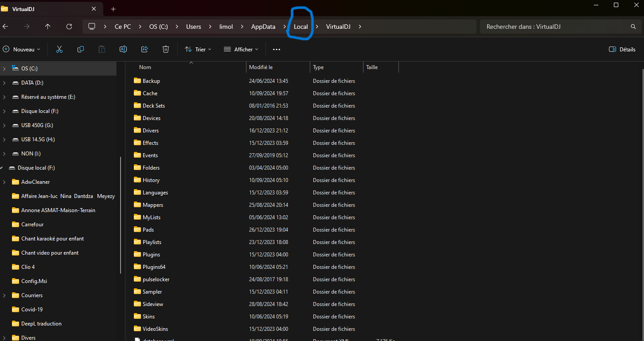The height and width of the screenshot is (341, 644).
Task: Select the Drivers folder row
Action: point(266,131)
